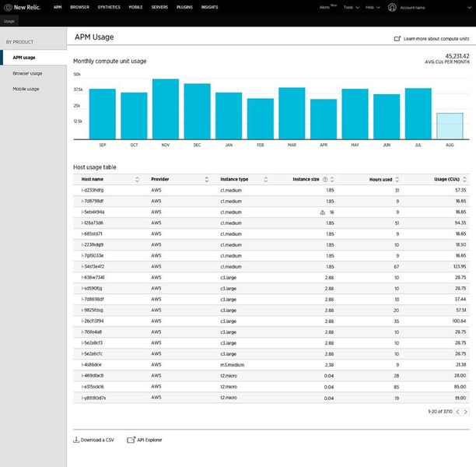Open the Alerts link in header

[324, 7]
